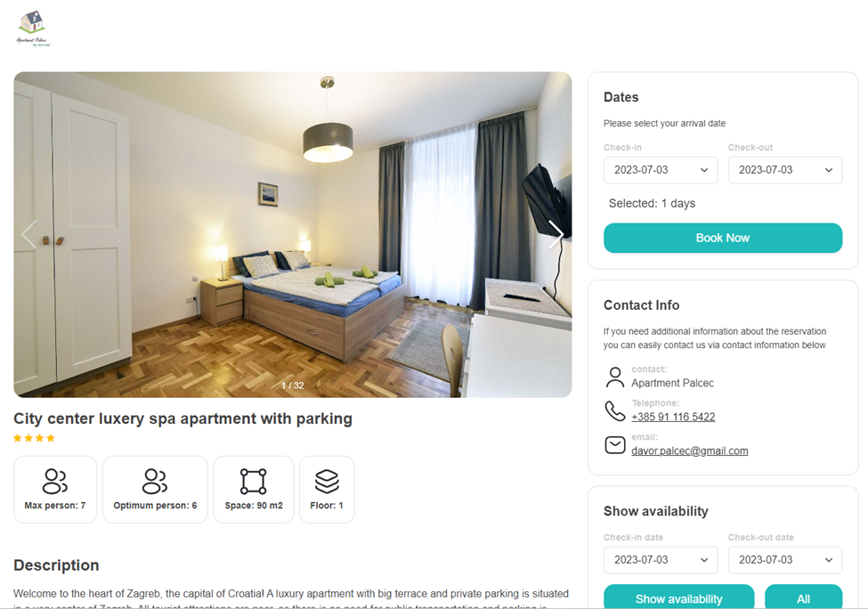Go to previous photo with left arrow
Screen dimensions: 868x609
click(x=29, y=235)
